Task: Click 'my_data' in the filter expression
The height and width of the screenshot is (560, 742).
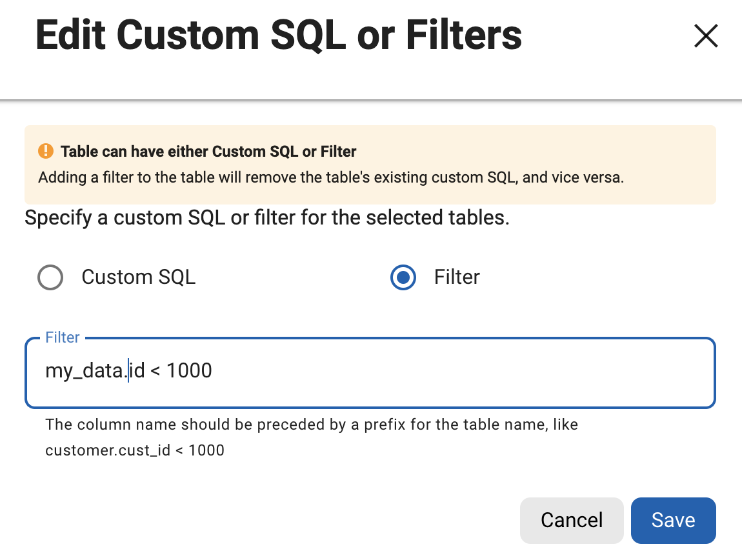Action: coord(84,372)
